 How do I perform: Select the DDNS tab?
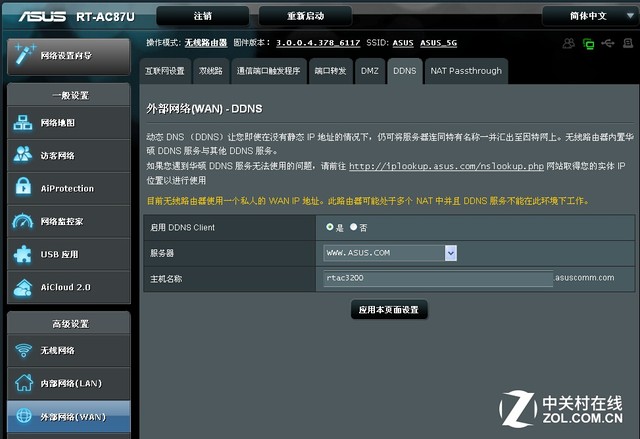404,71
